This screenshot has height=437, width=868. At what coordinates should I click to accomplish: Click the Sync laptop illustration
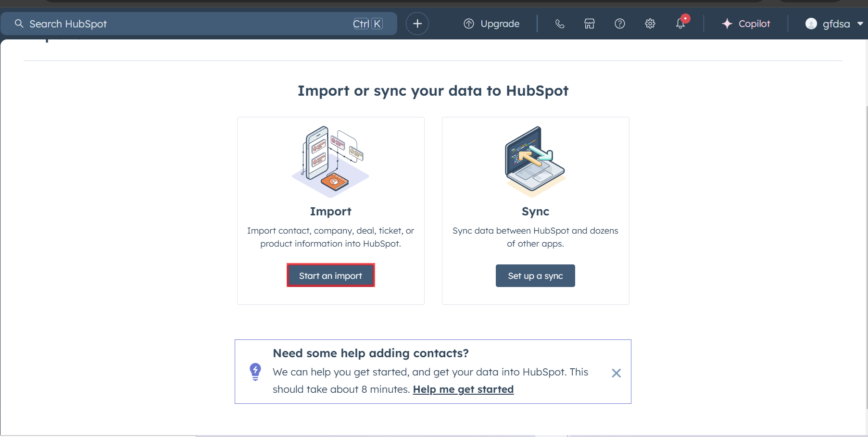pyautogui.click(x=535, y=162)
